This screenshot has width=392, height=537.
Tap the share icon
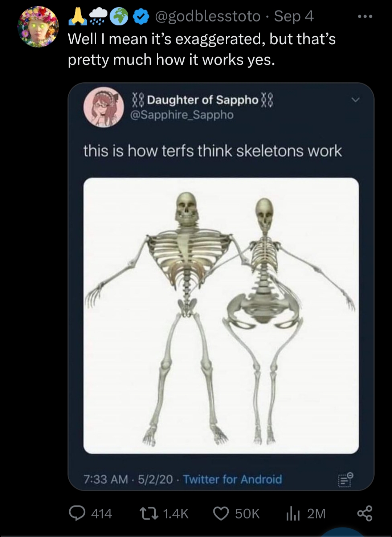[x=364, y=513]
